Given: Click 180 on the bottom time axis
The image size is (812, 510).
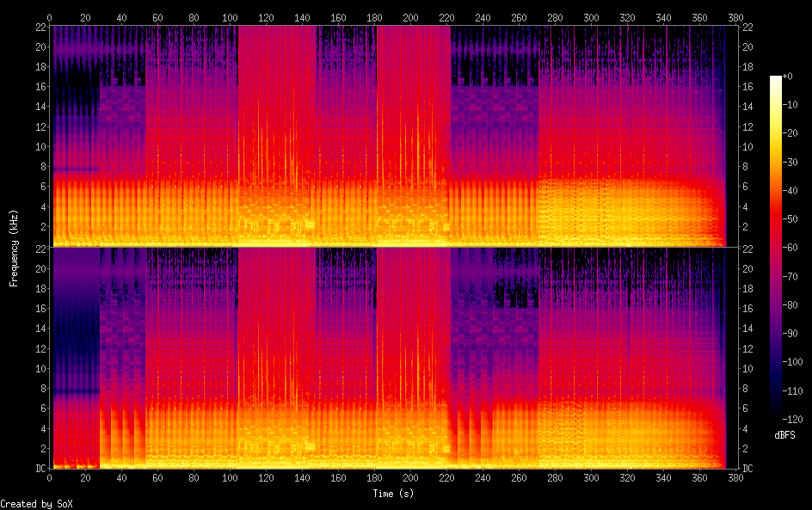Looking at the screenshot, I should coord(374,479).
